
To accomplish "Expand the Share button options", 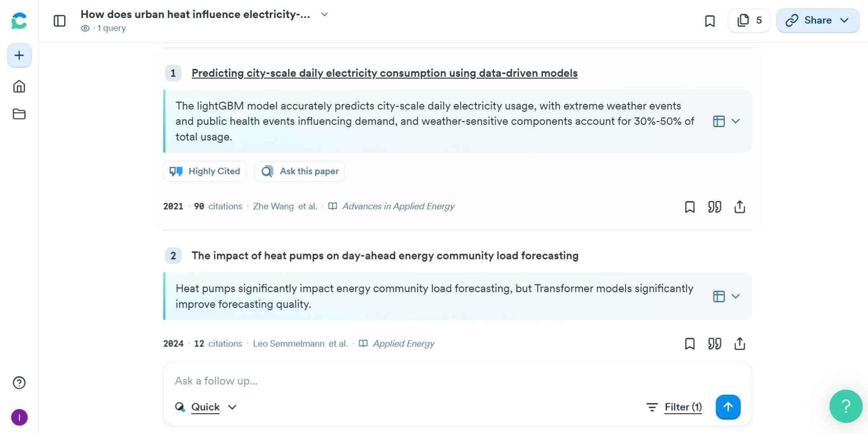I will coord(844,20).
